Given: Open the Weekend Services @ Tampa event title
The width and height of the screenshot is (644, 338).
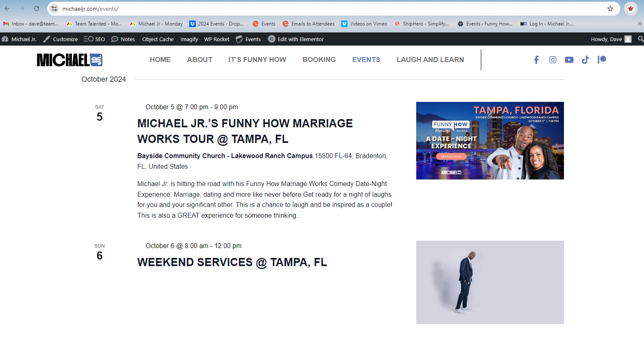Looking at the screenshot, I should pos(232,262).
